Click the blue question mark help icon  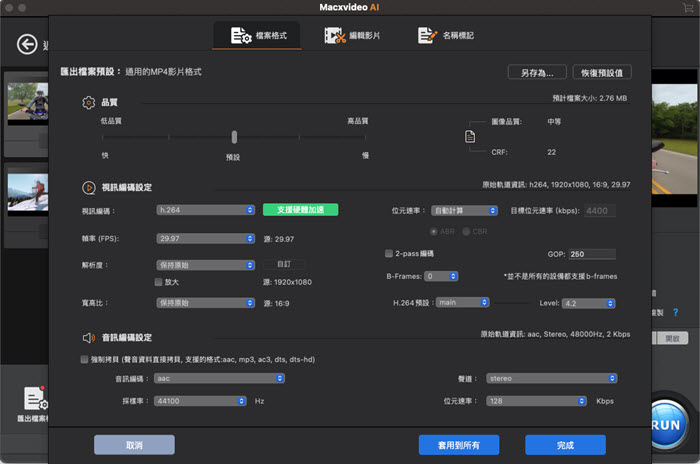[x=675, y=312]
